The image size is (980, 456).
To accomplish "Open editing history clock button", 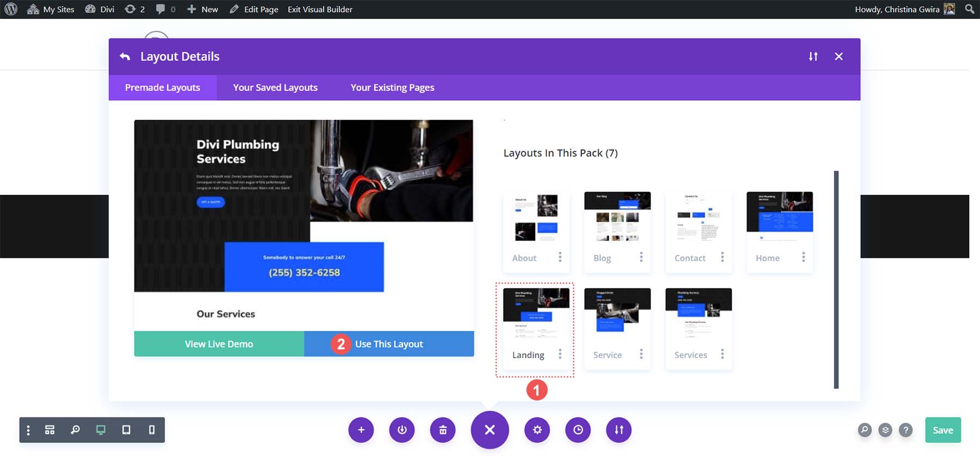I will (578, 430).
